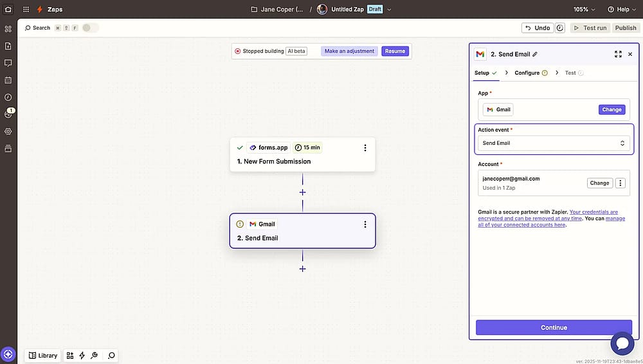Click the magnifier-with-clock icon in bottom toolbar
The image size is (643, 364).
tap(95, 356)
